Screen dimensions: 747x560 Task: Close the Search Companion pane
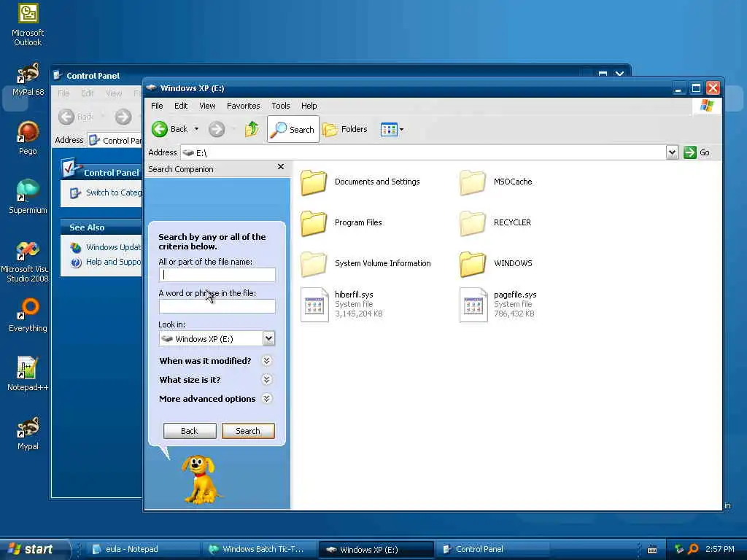[x=281, y=167]
